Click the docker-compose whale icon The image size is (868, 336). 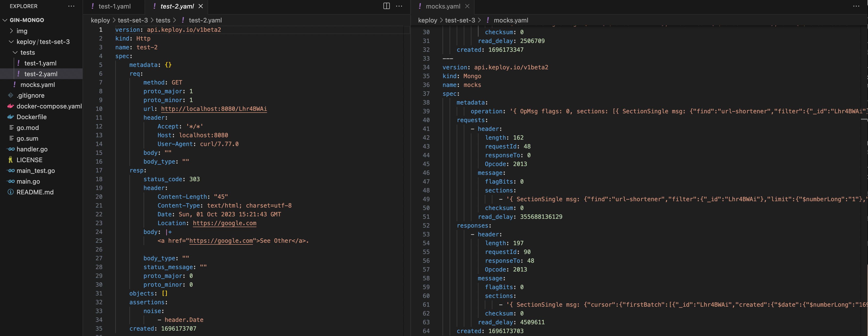pos(11,106)
